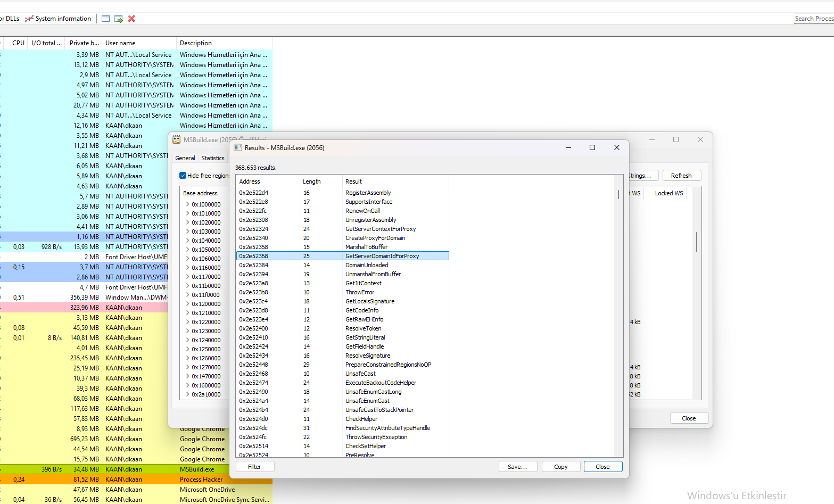834x504 pixels.
Task: Click the Base address column header
Action: point(205,193)
